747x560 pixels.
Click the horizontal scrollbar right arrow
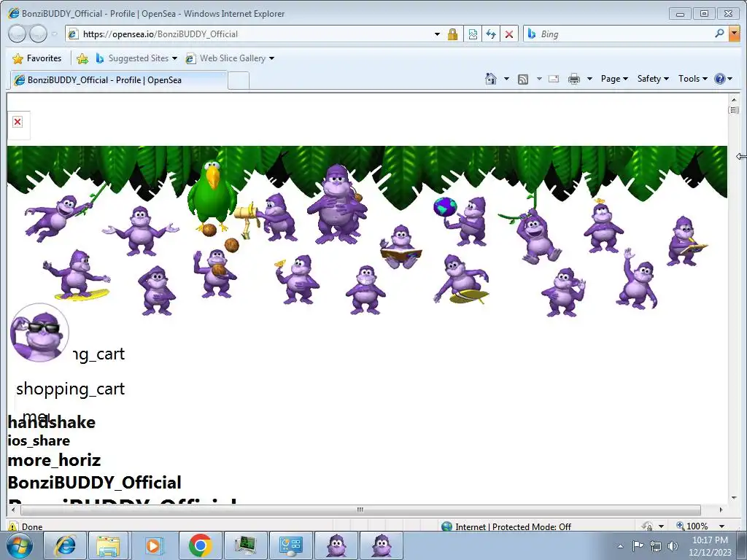pyautogui.click(x=721, y=510)
